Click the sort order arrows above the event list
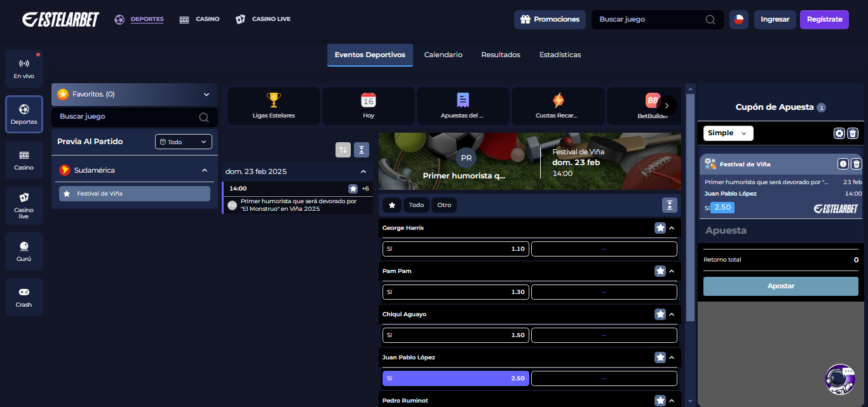Image resolution: width=868 pixels, height=407 pixels. (343, 150)
